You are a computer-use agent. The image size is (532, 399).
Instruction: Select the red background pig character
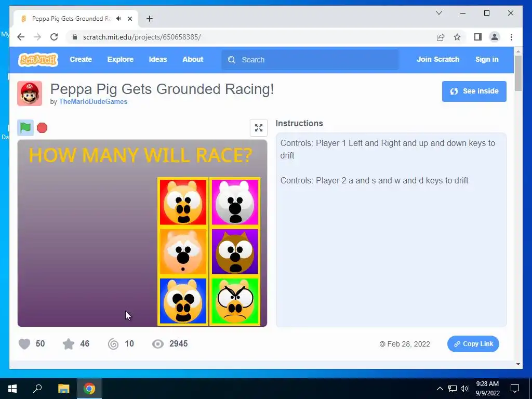click(183, 202)
